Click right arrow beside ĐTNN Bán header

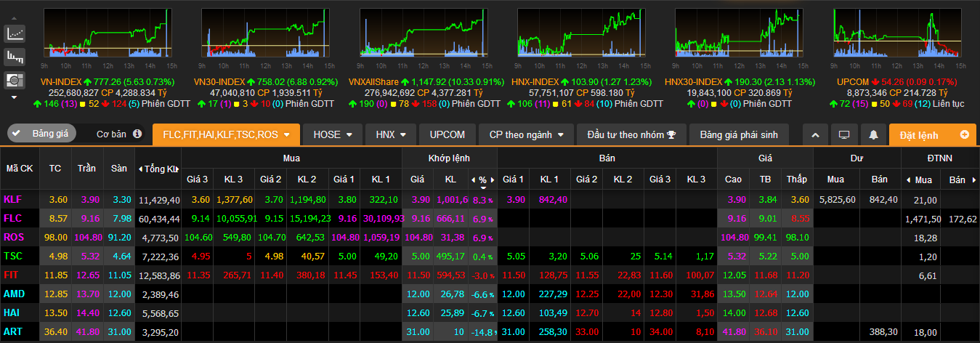click(x=973, y=179)
